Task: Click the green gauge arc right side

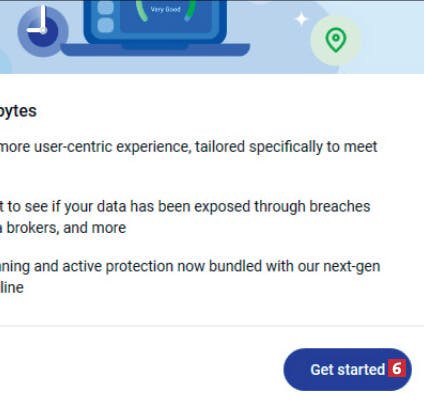Action: 191,10
